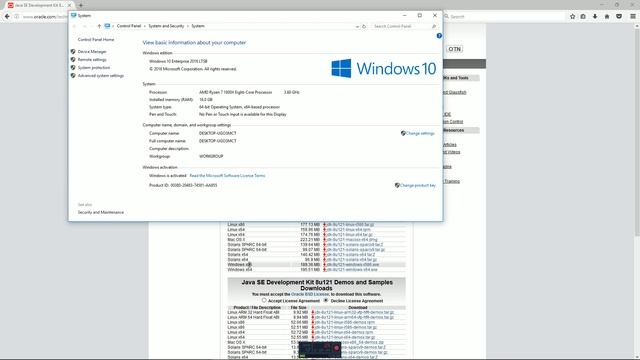The width and height of the screenshot is (640, 360).
Task: Open System protection link
Action: click(x=94, y=68)
